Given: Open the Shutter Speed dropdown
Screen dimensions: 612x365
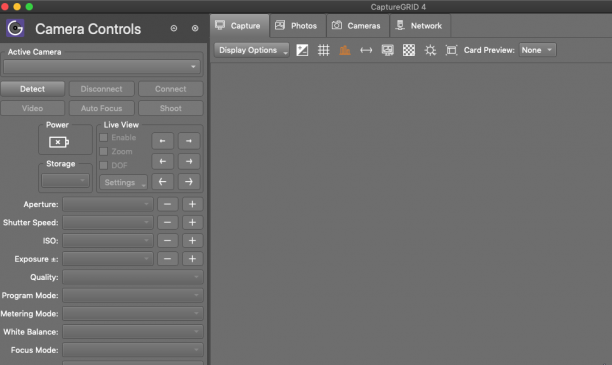Looking at the screenshot, I should point(108,223).
